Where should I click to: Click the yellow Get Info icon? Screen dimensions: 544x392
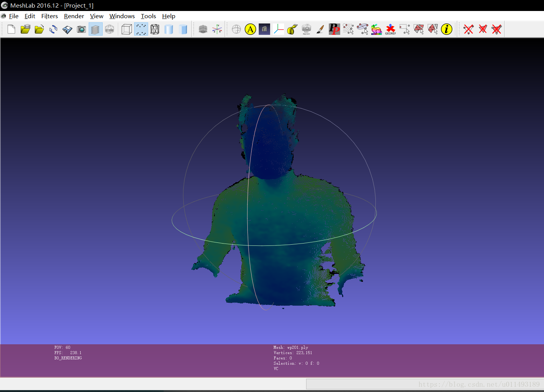pyautogui.click(x=447, y=29)
